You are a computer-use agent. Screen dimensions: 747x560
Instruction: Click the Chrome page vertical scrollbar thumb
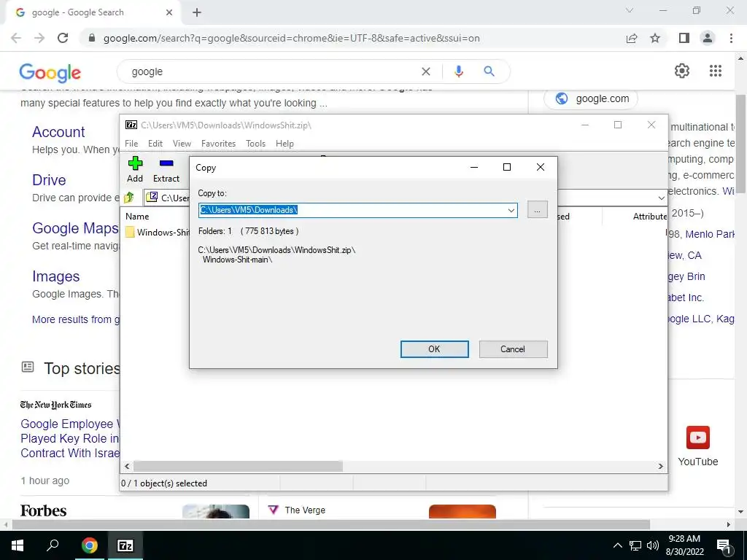coord(740,143)
